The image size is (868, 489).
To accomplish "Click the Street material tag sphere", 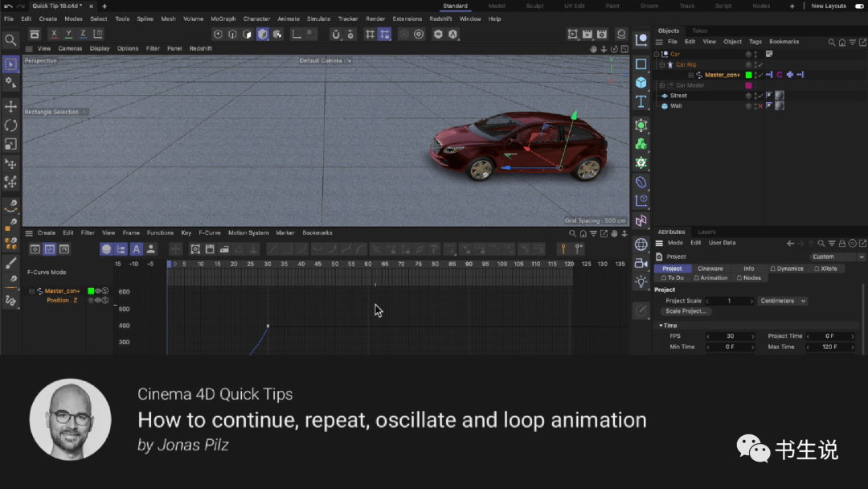I will [x=780, y=95].
